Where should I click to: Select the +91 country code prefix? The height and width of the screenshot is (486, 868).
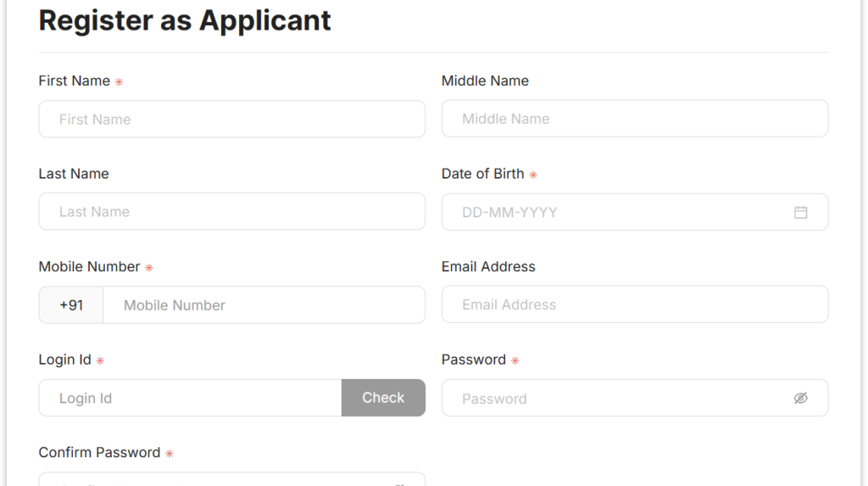[71, 304]
